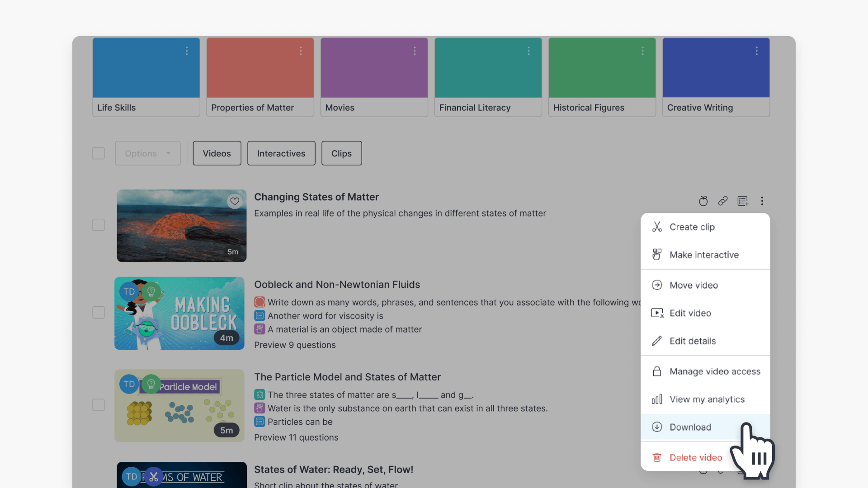Click the lock icon for Manage video access
The image size is (868, 488).
coord(657,371)
